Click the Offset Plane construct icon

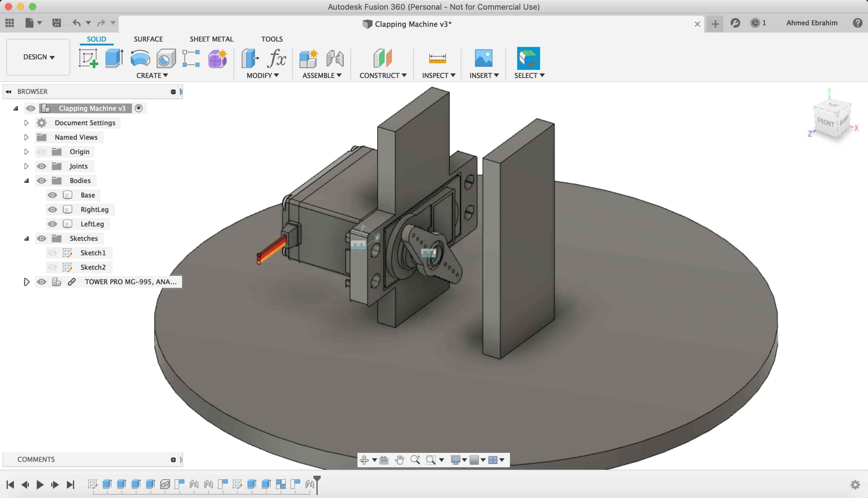tap(383, 58)
